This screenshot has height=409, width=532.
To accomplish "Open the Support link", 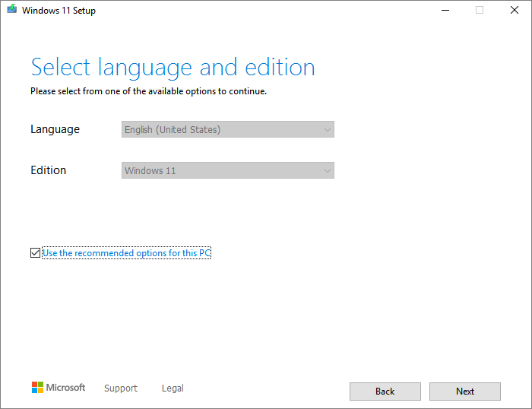I will [121, 388].
